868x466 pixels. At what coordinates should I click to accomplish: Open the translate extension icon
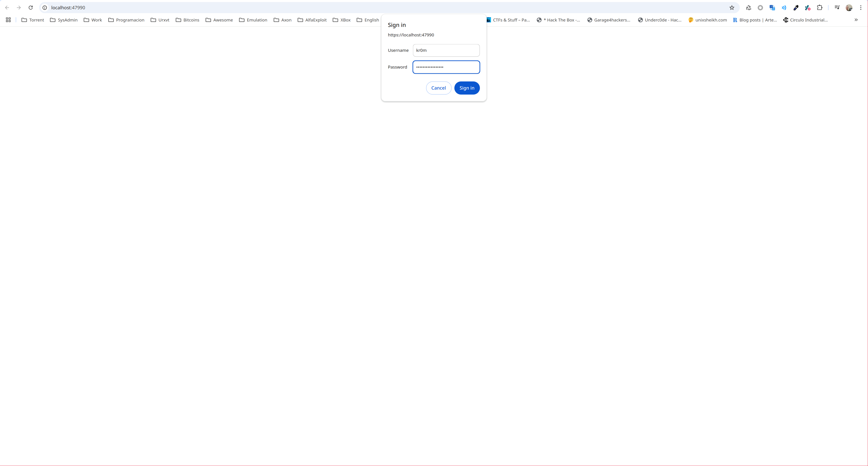coord(772,7)
